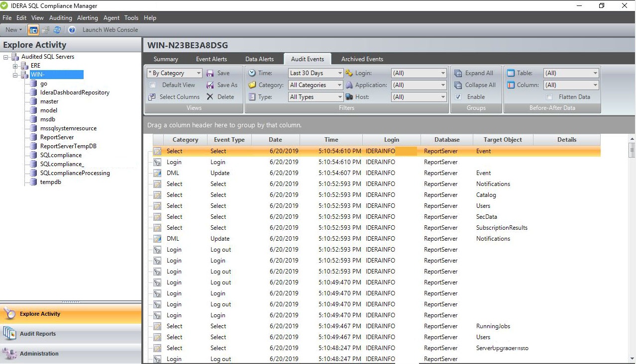Expand the ERE server tree node
The image size is (636, 364).
click(15, 66)
